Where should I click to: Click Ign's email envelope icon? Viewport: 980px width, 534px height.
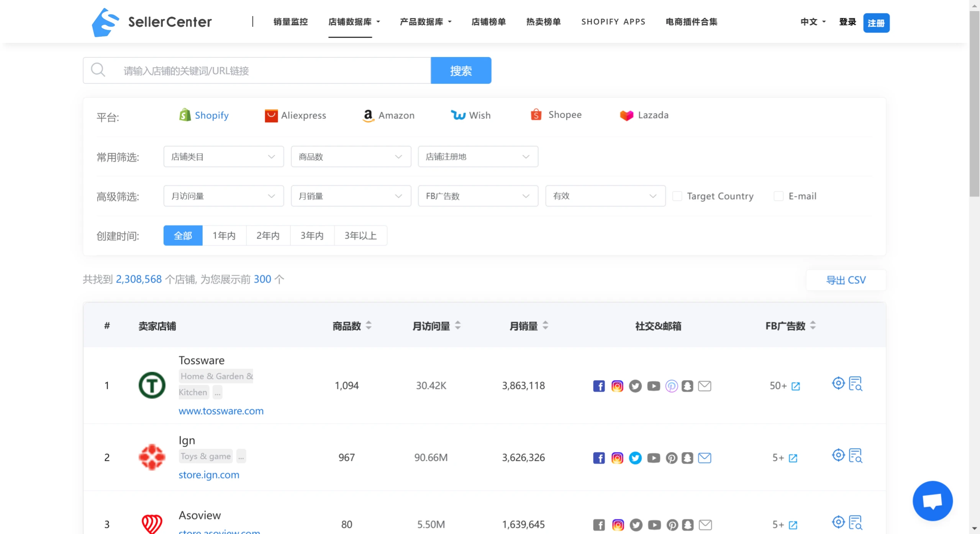[704, 458]
